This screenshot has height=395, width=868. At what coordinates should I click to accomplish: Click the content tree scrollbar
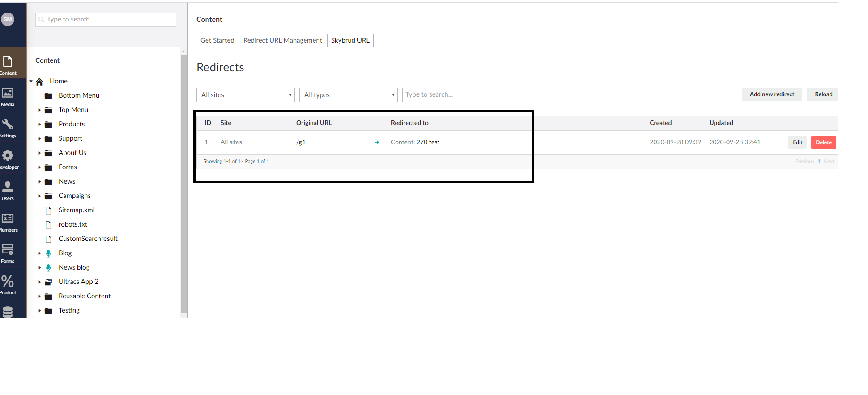(x=183, y=184)
